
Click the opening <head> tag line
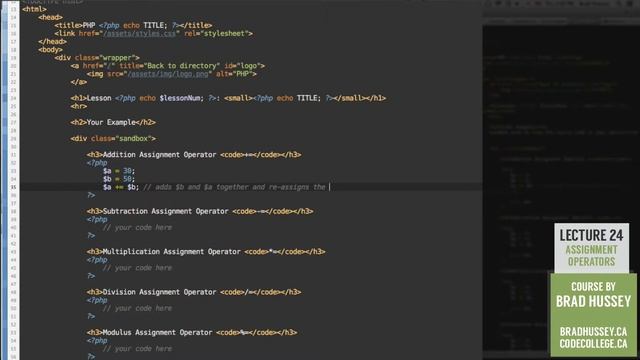tap(50, 17)
